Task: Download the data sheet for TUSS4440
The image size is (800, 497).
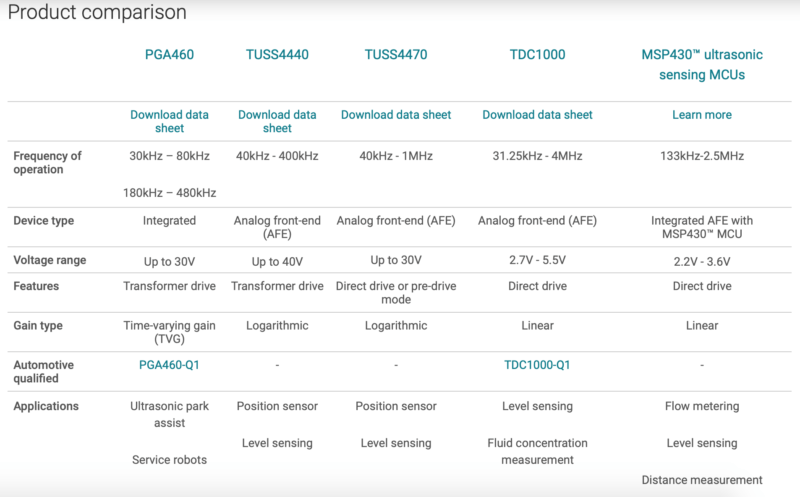Action: click(277, 121)
